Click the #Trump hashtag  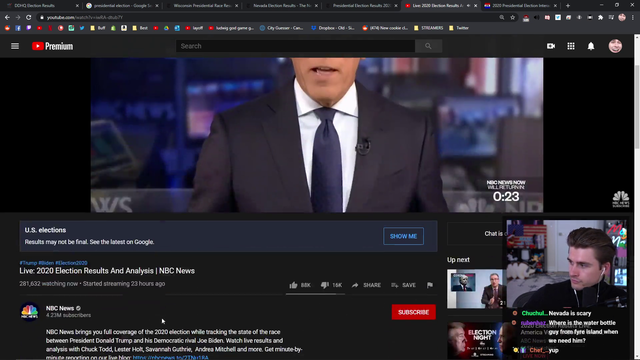click(x=28, y=263)
